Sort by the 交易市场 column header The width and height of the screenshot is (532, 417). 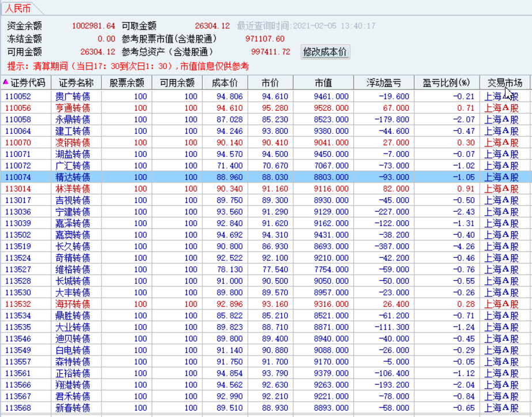(x=504, y=82)
